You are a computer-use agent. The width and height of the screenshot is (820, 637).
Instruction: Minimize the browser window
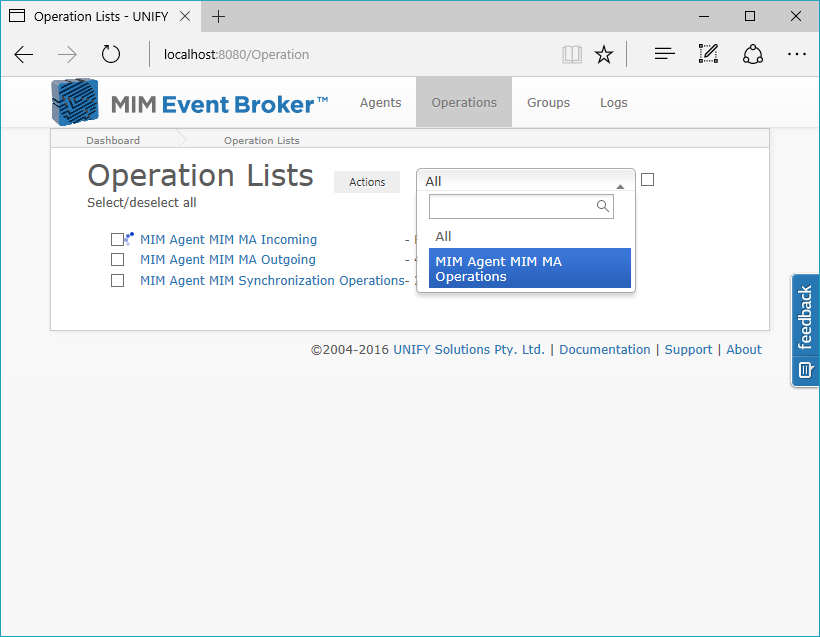(704, 16)
